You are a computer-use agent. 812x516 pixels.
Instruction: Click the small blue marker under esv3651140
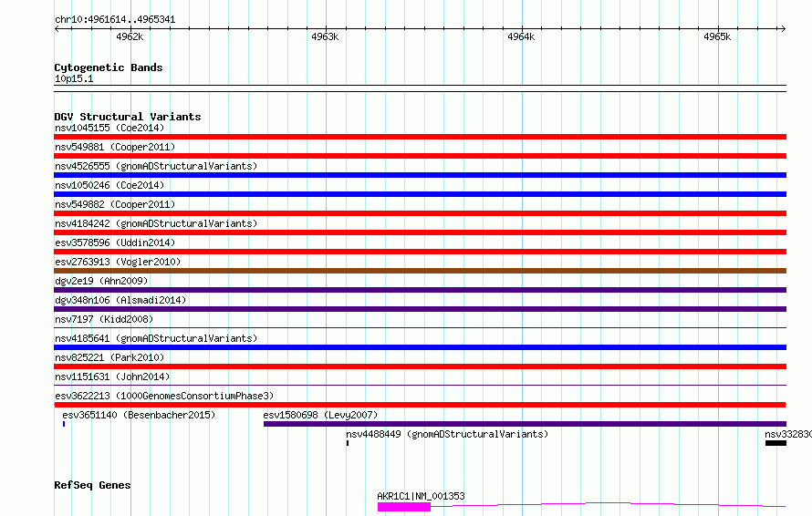(x=64, y=424)
